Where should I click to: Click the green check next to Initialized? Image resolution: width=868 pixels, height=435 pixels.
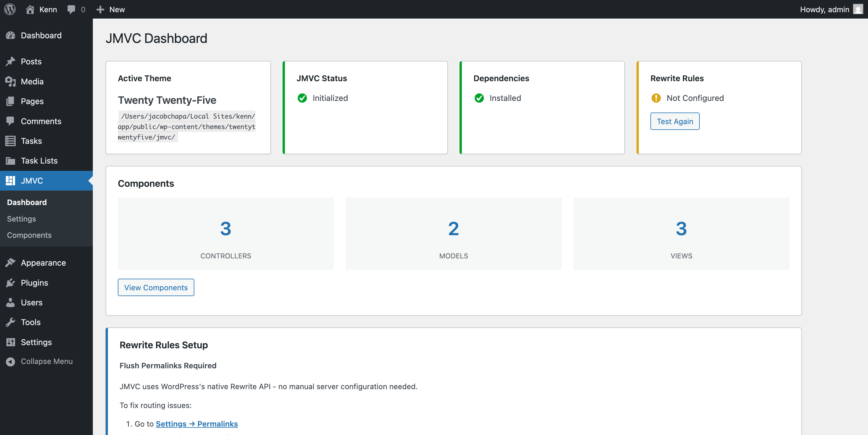pyautogui.click(x=302, y=98)
